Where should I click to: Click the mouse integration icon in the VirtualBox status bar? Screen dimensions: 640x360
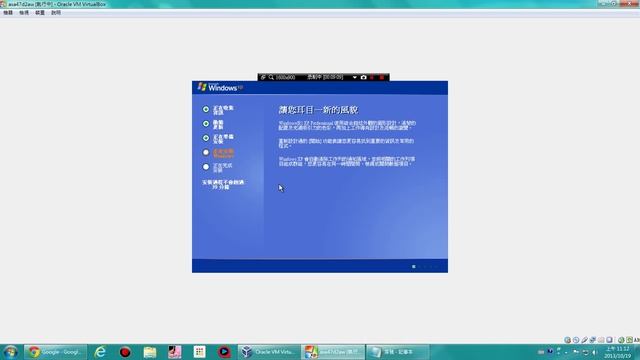pyautogui.click(x=621, y=340)
